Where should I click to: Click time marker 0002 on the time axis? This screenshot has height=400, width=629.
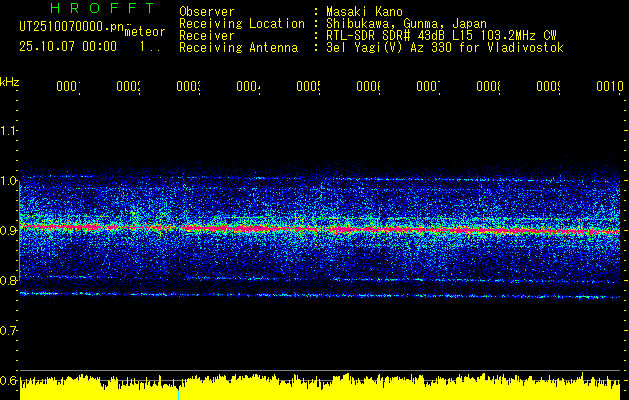[x=128, y=86]
